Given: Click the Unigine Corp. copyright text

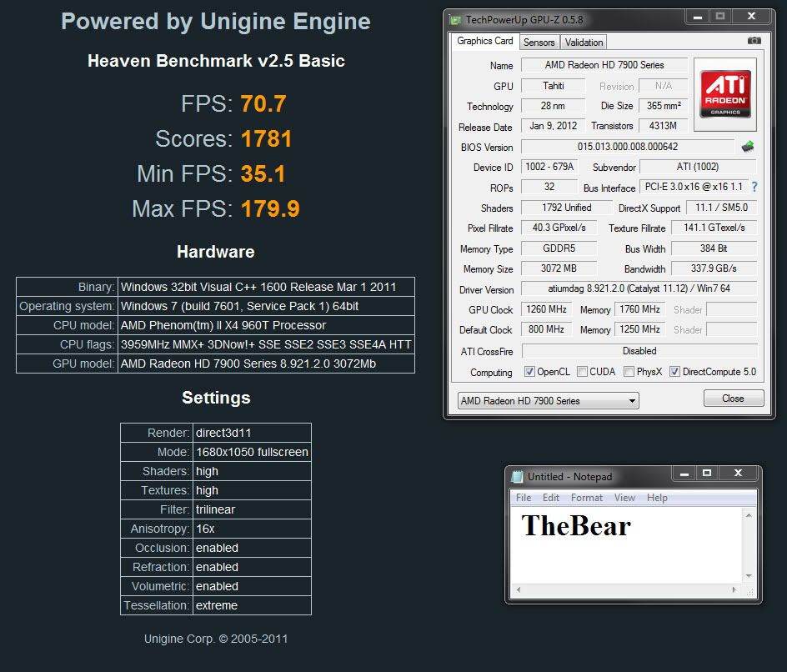Looking at the screenshot, I should tap(216, 639).
